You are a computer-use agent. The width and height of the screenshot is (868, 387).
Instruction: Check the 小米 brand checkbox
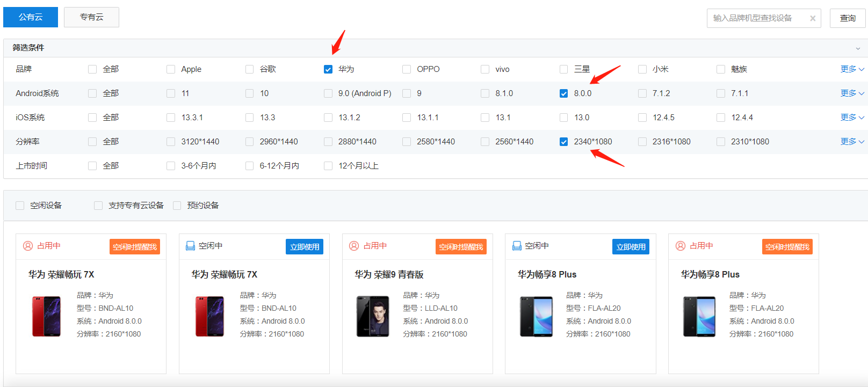[642, 69]
